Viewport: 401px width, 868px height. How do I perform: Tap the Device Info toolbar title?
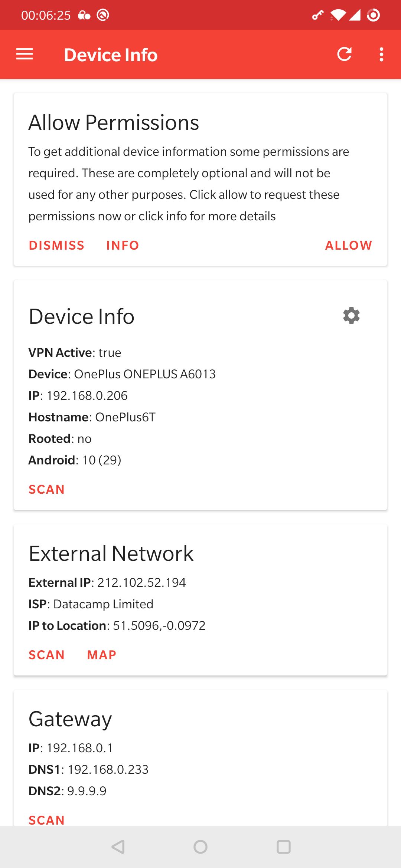[x=111, y=55]
